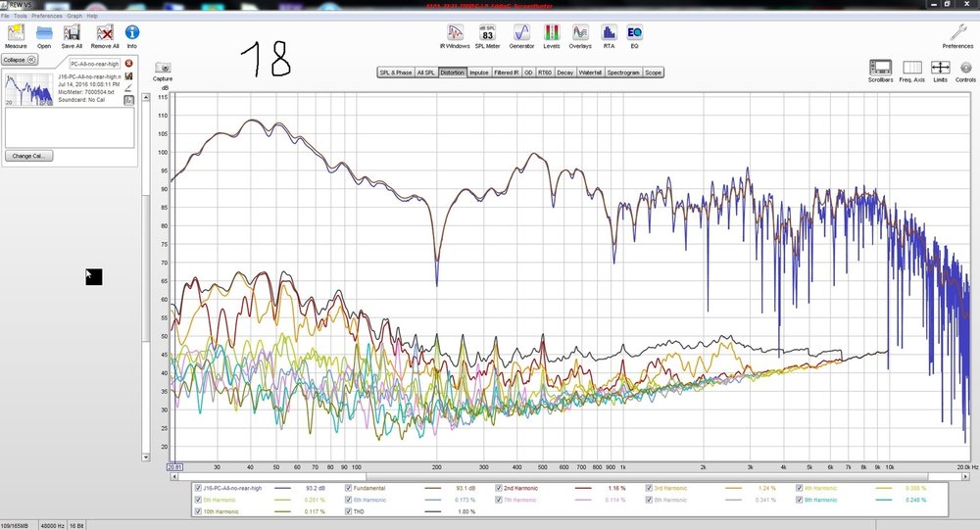Open the IR Windows settings
The height and width of the screenshot is (530, 980).
[455, 32]
